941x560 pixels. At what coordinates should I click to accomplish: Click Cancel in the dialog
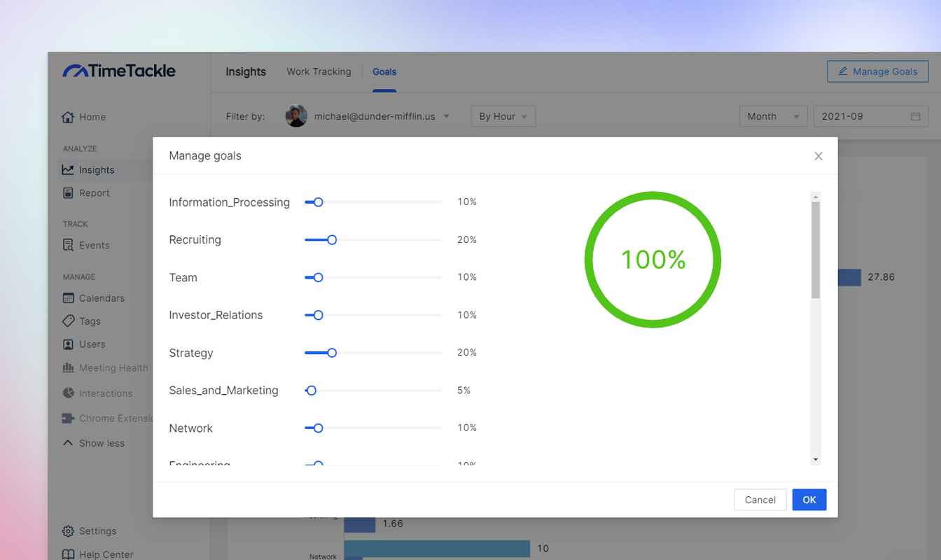[x=760, y=500]
